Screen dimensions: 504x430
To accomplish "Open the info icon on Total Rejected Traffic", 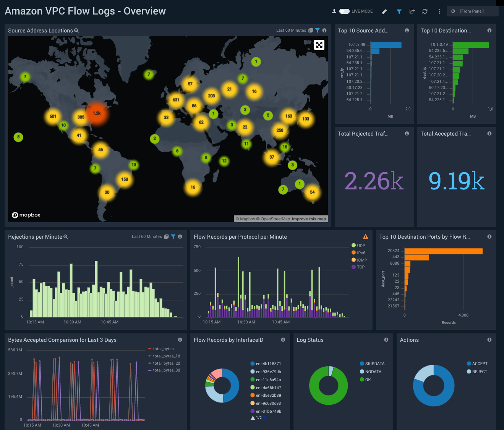I will coord(407,133).
